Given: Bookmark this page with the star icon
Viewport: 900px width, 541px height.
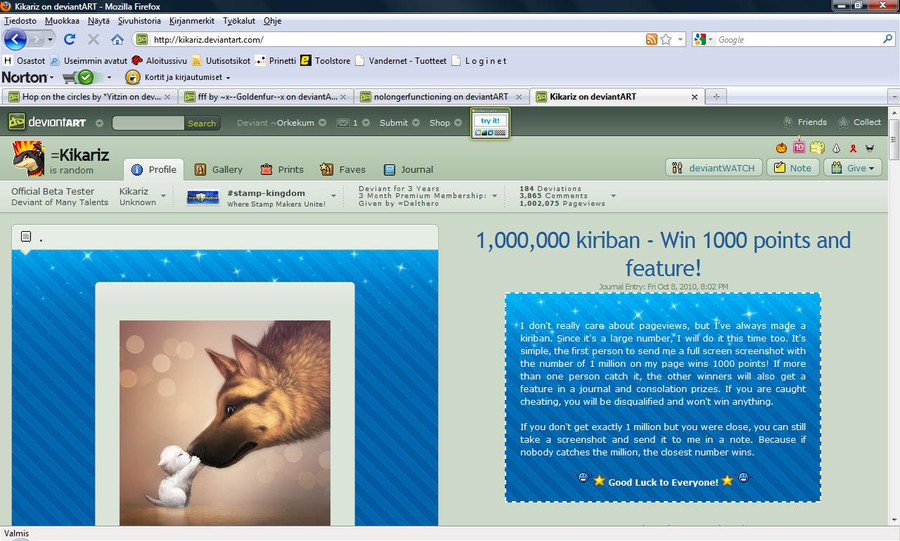Looking at the screenshot, I should [x=666, y=40].
